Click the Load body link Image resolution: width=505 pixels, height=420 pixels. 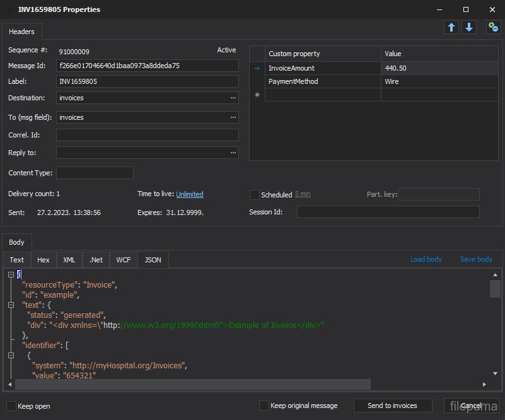[426, 259]
